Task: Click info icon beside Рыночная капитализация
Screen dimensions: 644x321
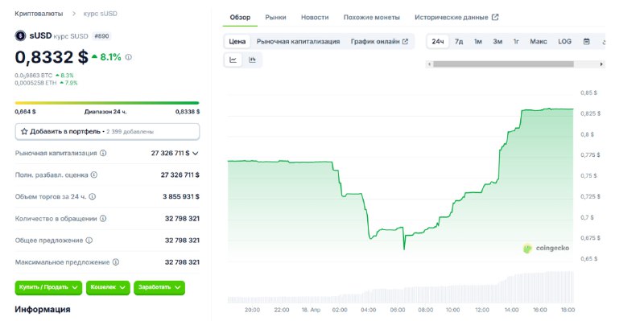Action: click(103, 153)
